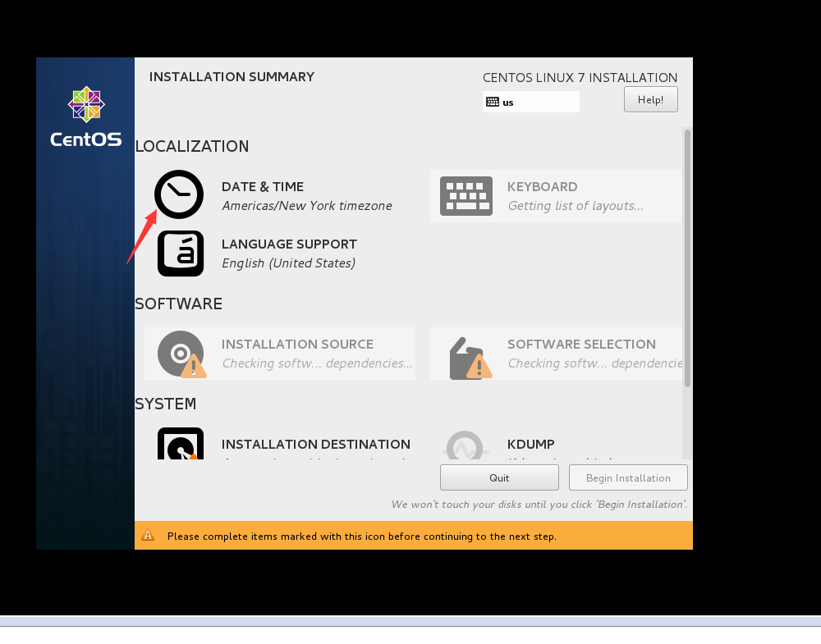The height and width of the screenshot is (644, 821).
Task: Click "We won't touch your disks" note
Action: point(539,505)
